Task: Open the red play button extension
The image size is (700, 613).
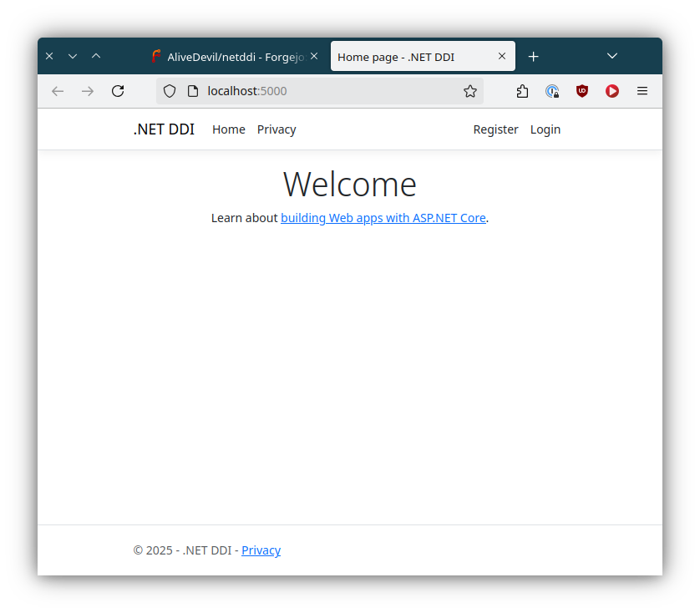Action: [612, 91]
